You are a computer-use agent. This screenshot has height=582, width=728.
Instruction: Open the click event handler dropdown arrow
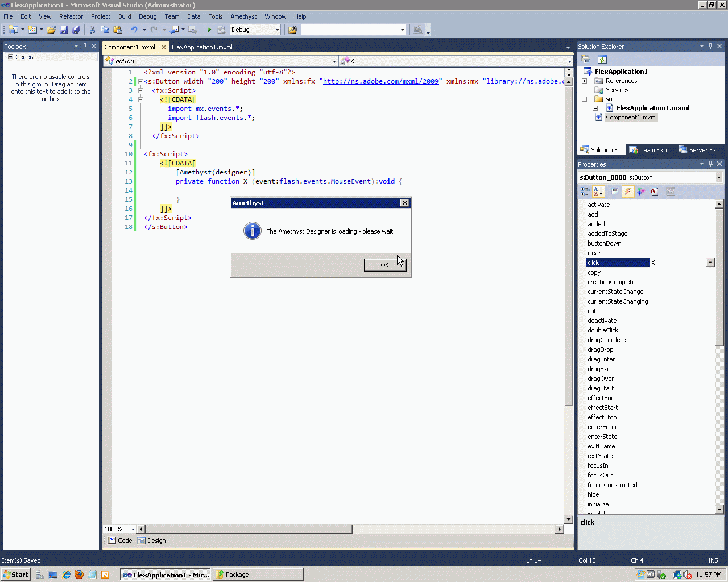[x=710, y=263]
